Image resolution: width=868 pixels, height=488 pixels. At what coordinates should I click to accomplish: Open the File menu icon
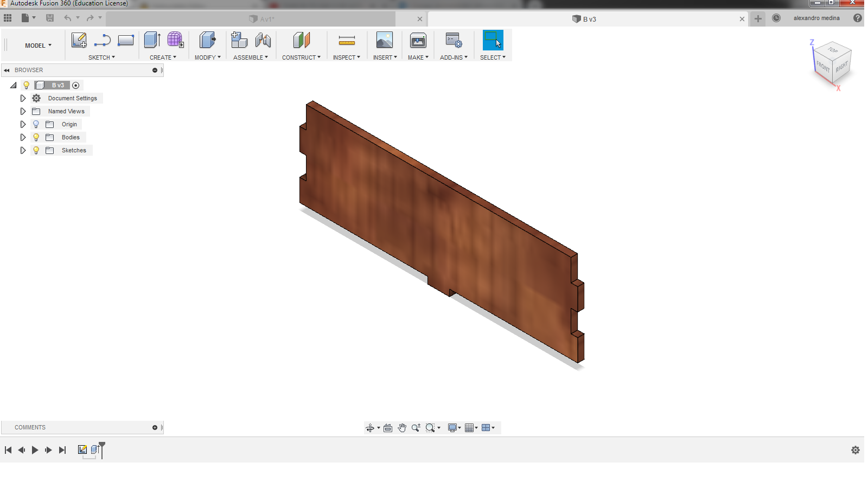[28, 18]
